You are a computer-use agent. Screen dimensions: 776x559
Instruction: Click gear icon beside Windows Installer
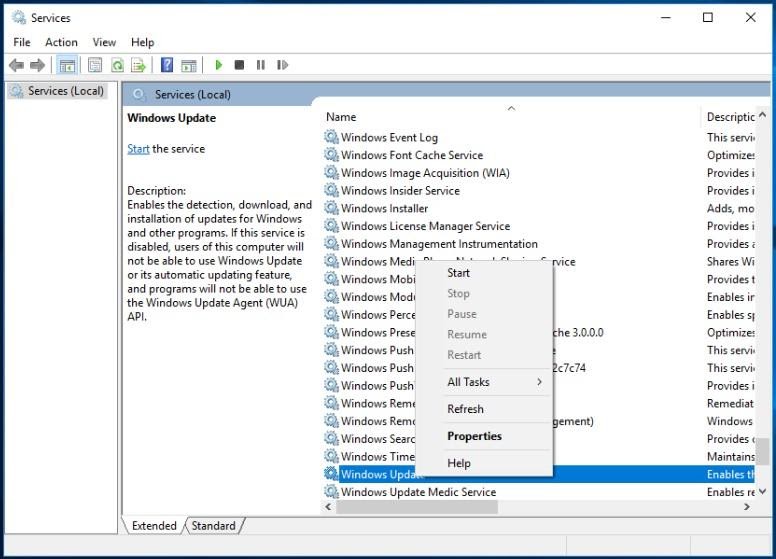(331, 208)
